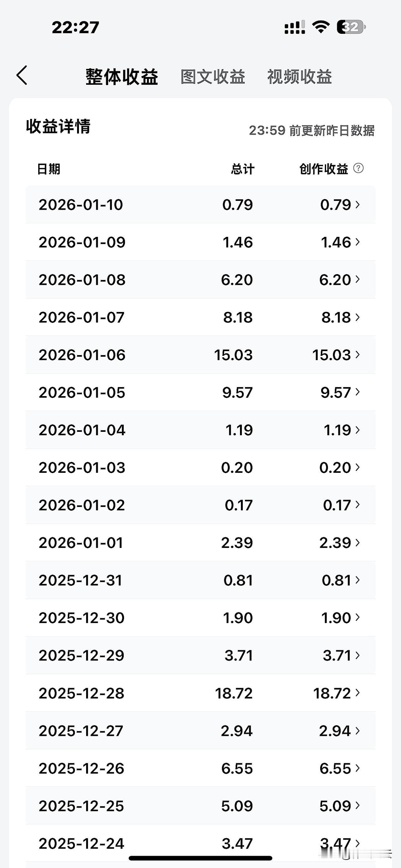Expand chevron for 2026-01-01 row
The width and height of the screenshot is (401, 868).
(358, 543)
